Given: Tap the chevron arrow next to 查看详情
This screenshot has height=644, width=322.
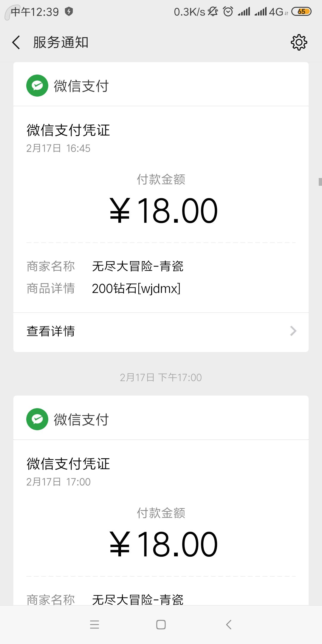Looking at the screenshot, I should pyautogui.click(x=293, y=331).
